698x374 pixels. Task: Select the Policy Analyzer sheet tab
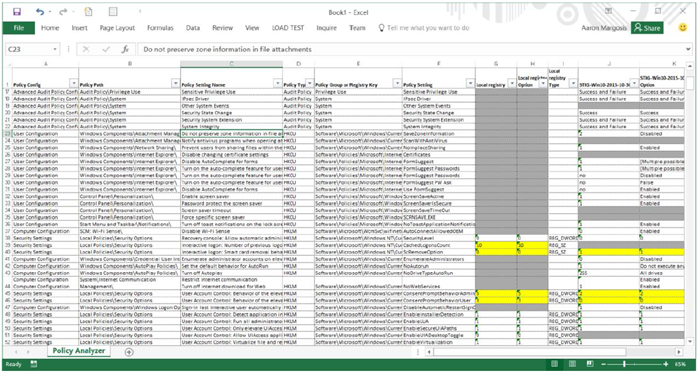pyautogui.click(x=79, y=351)
